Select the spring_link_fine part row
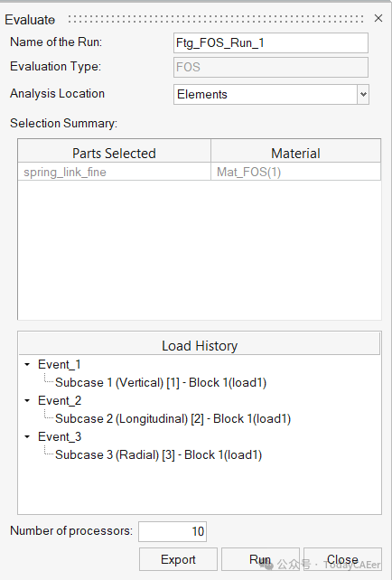Screen dimensions: 392x580 point(115,172)
